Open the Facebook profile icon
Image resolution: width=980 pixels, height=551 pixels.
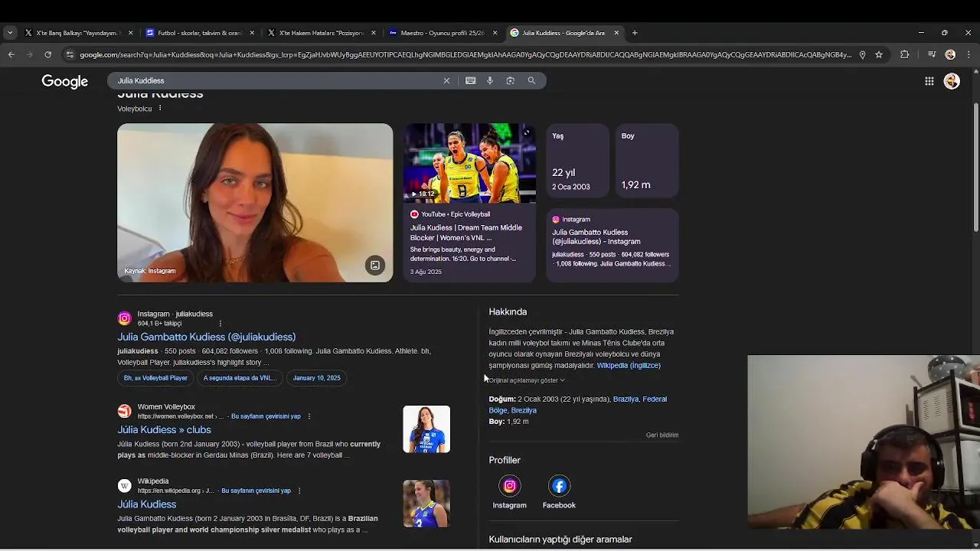[x=559, y=486]
